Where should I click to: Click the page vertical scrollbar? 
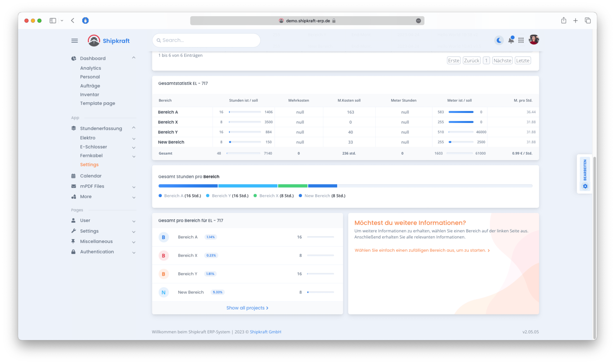pos(595,248)
